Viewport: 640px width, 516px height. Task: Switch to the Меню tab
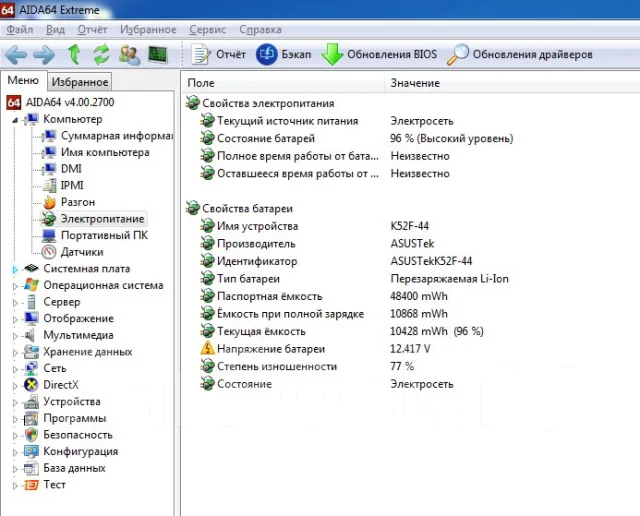23,80
